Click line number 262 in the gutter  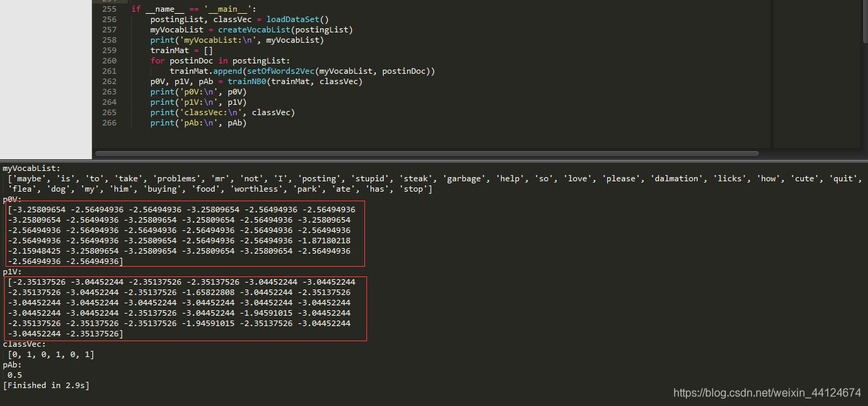(x=109, y=81)
